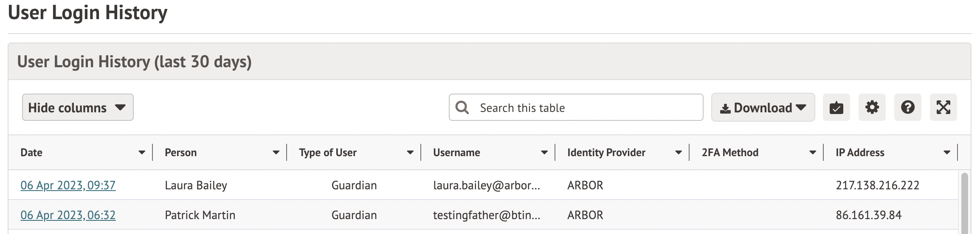Open the Download dropdown menu
This screenshot has height=234, width=980.
click(x=763, y=108)
